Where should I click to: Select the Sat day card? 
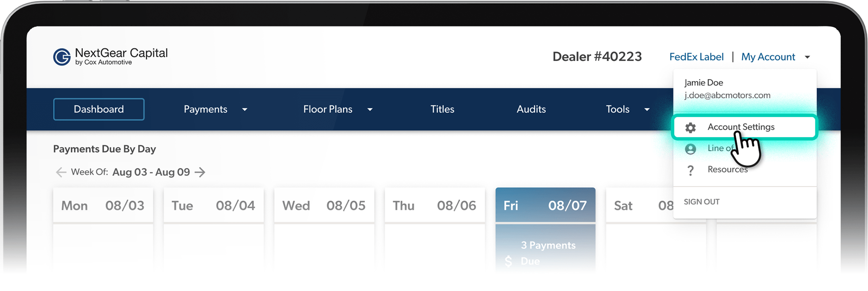640,205
